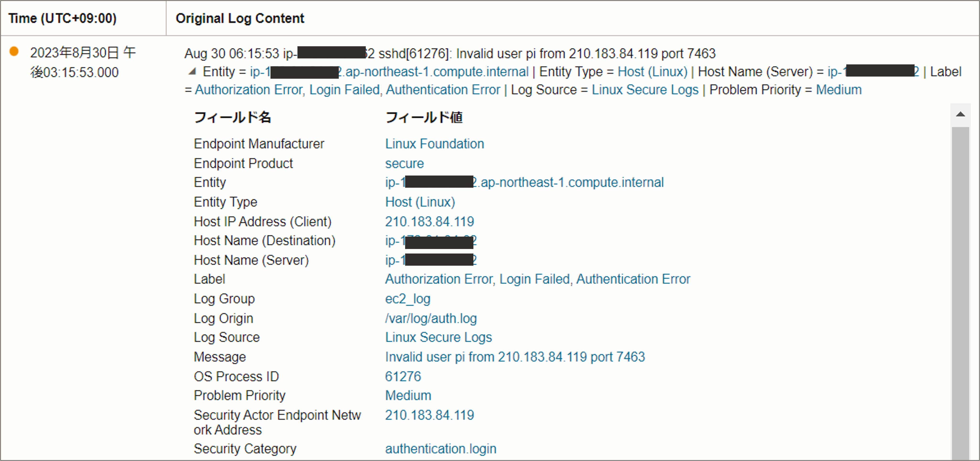Select the "Linux Foundation" Endpoint Manufacturer value
Image resolution: width=980 pixels, height=461 pixels.
(x=434, y=144)
